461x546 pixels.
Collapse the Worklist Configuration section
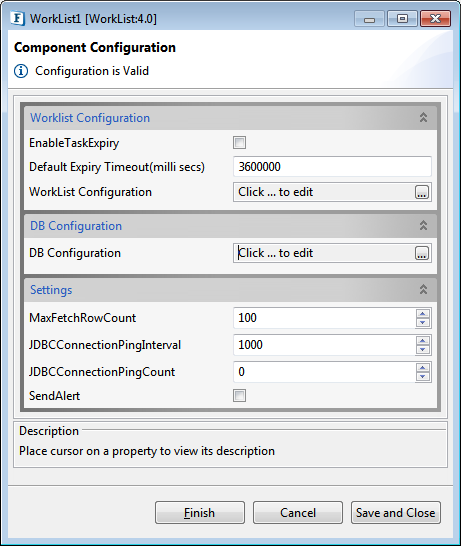423,118
